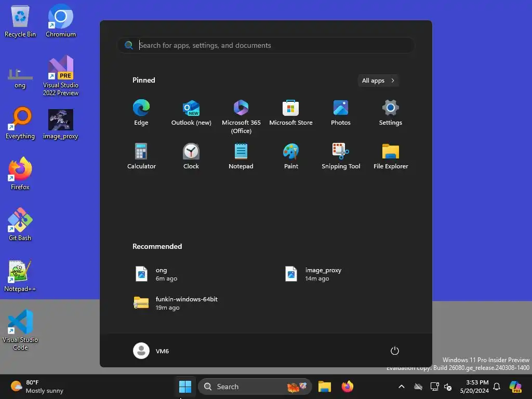Click the Windows Start button on taskbar
Image resolution: width=532 pixels, height=399 pixels.
(x=185, y=387)
